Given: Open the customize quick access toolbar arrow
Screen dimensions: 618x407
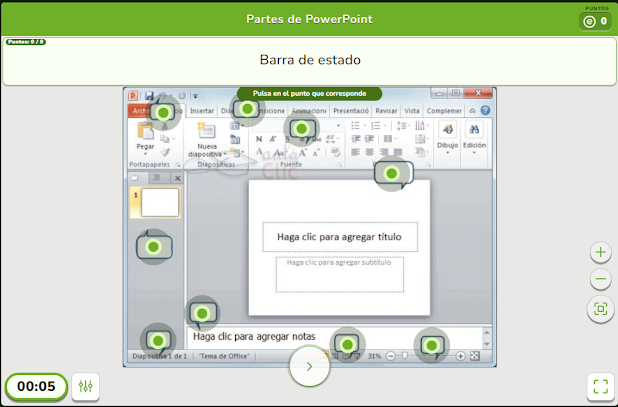Looking at the screenshot, I should (195, 96).
